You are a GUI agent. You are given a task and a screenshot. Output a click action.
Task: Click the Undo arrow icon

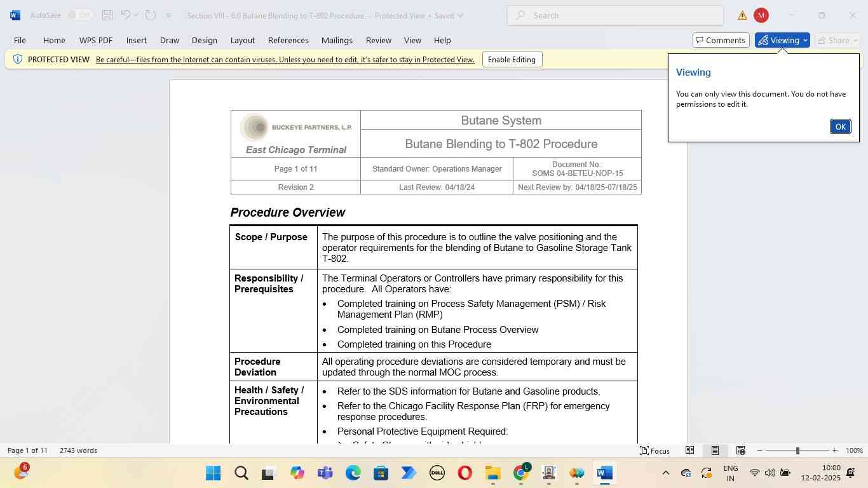click(x=126, y=15)
